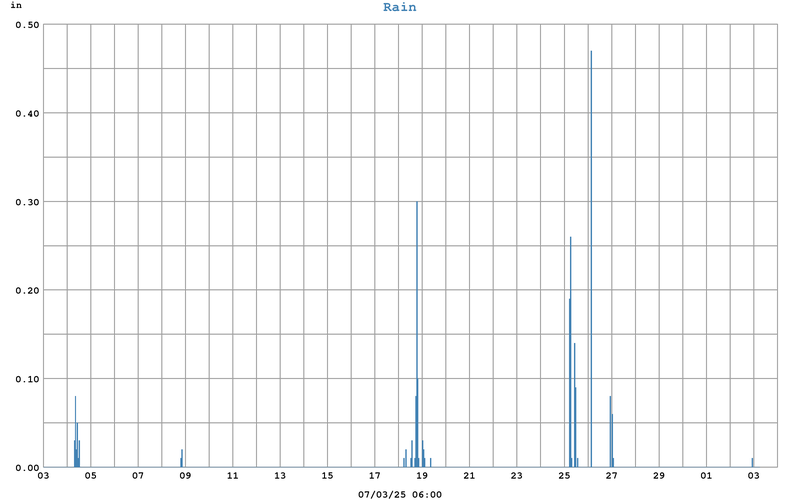Click the x-axis label 09

[x=185, y=476]
